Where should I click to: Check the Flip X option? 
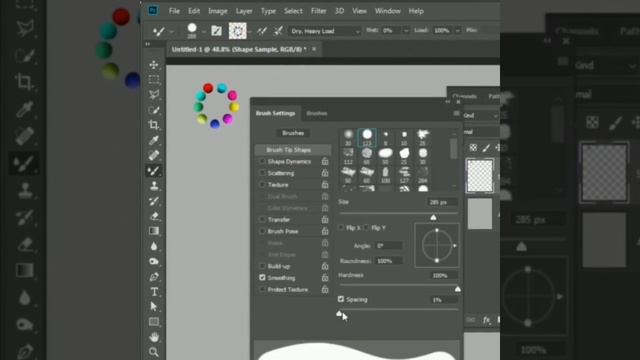tap(341, 227)
